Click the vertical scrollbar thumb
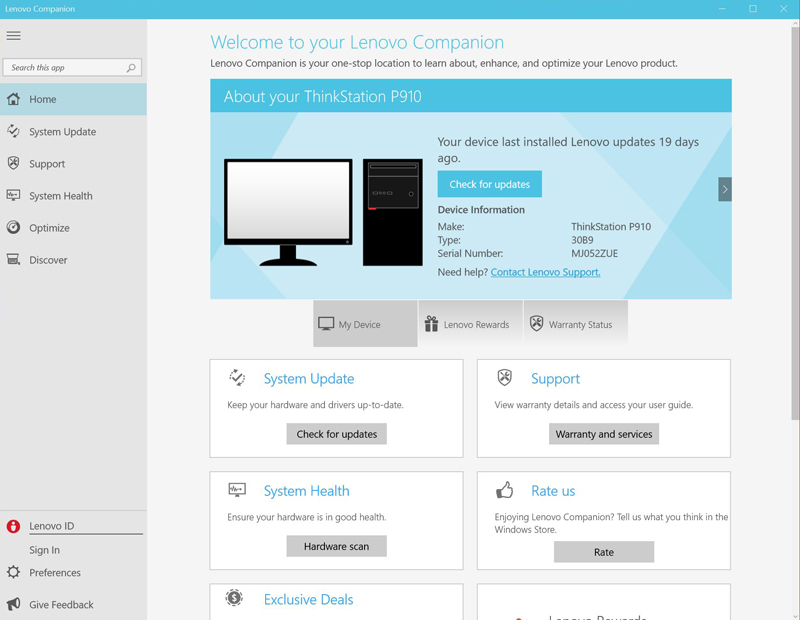This screenshot has width=800, height=620. pos(795,224)
